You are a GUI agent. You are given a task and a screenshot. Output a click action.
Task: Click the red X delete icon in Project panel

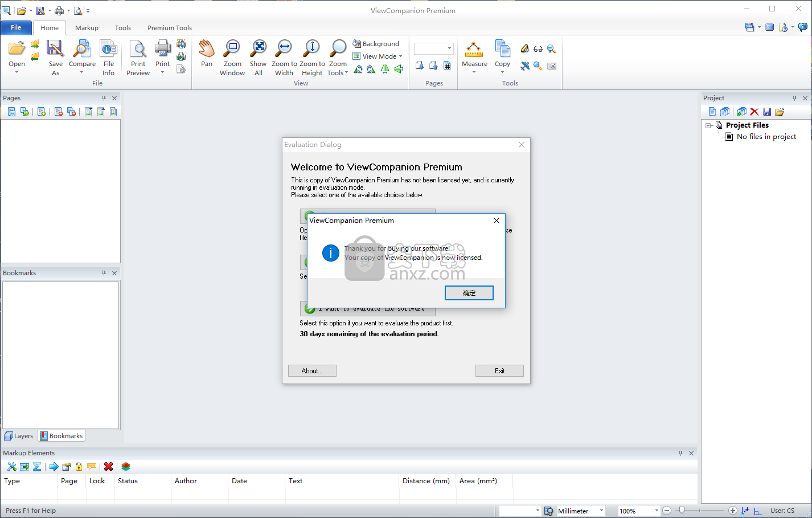coord(754,112)
